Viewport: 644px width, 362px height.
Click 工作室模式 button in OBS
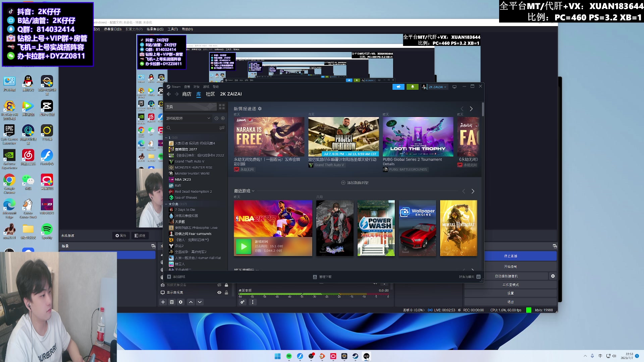click(x=511, y=285)
